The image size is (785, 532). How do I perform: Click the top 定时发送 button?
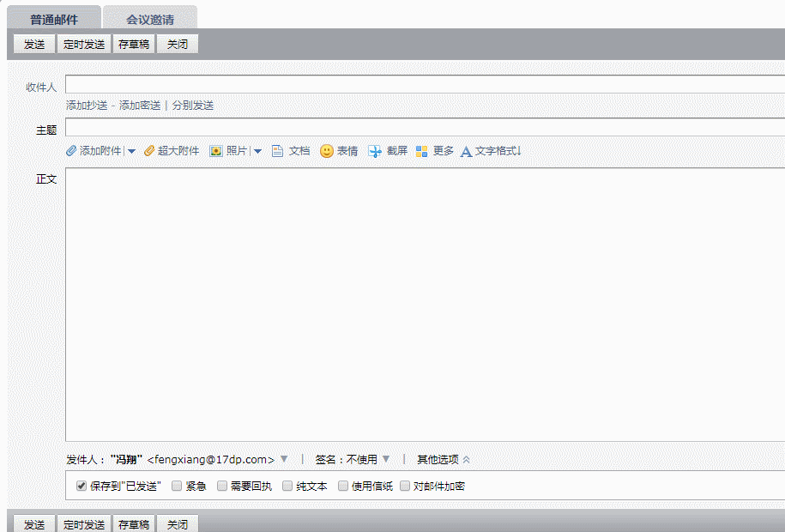[x=84, y=45]
